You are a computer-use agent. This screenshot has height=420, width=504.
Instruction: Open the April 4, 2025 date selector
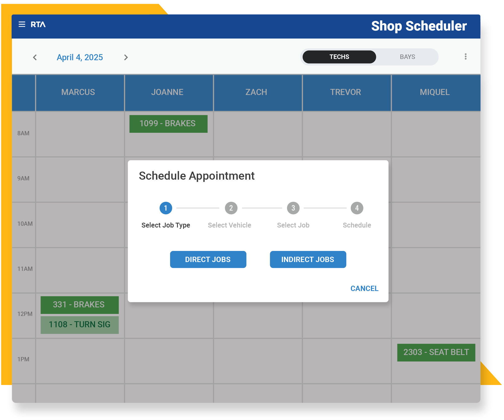click(x=79, y=57)
